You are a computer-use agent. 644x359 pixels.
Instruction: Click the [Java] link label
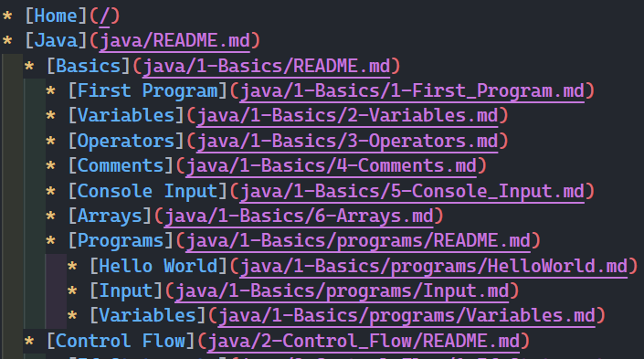[x=57, y=41]
